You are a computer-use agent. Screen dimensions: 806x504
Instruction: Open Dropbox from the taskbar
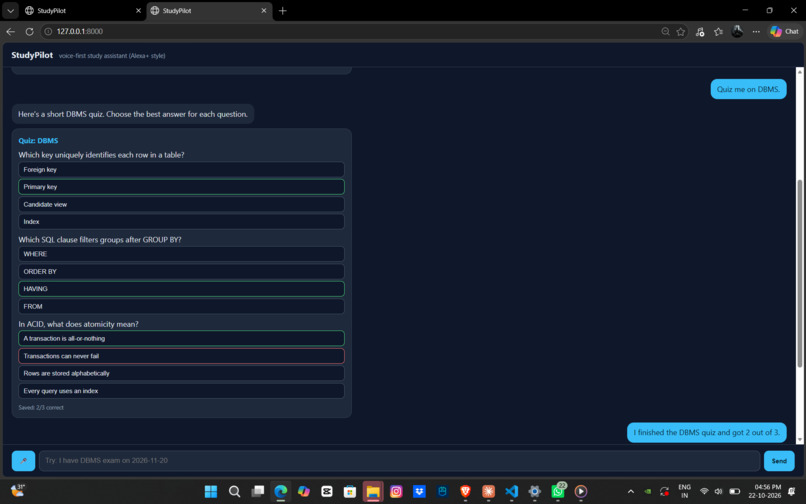(419, 491)
